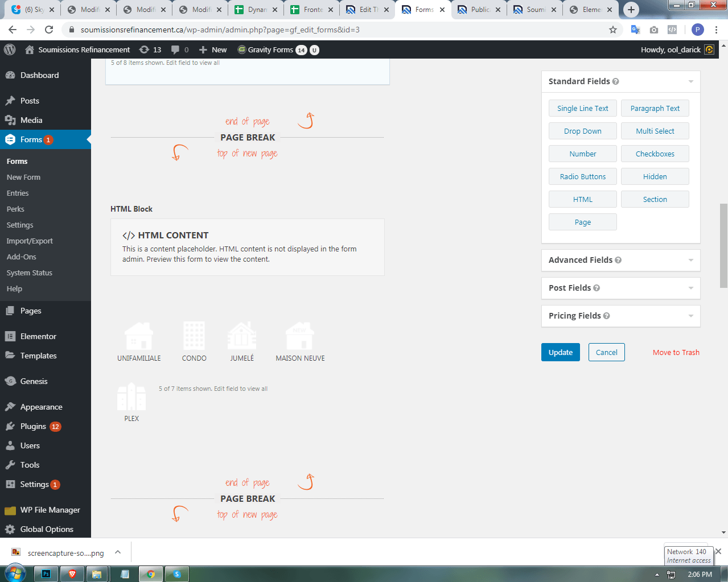
Task: Select the MAISON NEUVE option
Action: [x=300, y=341]
